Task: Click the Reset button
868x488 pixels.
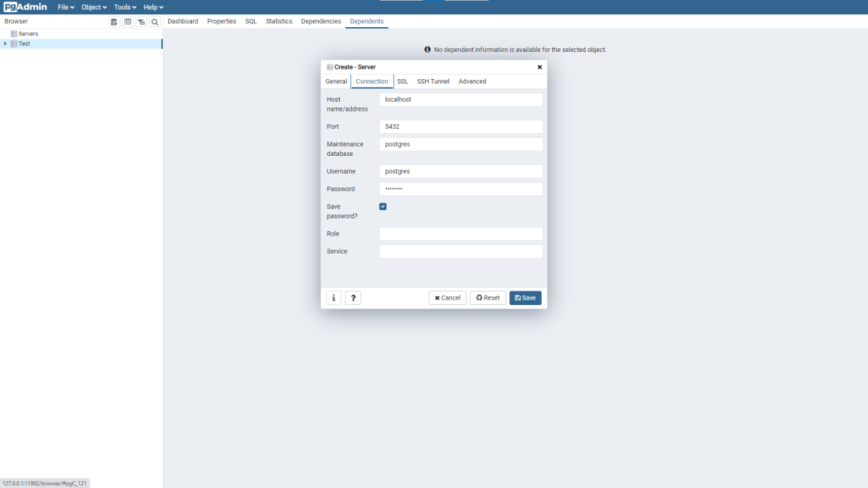Action: coord(487,297)
